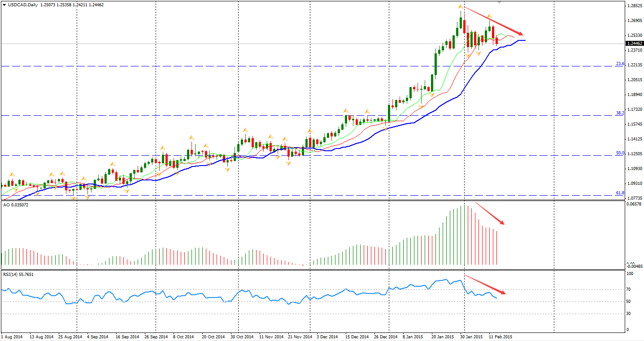Click the current price tag 1.24462
The width and height of the screenshot is (644, 341).
(x=634, y=44)
